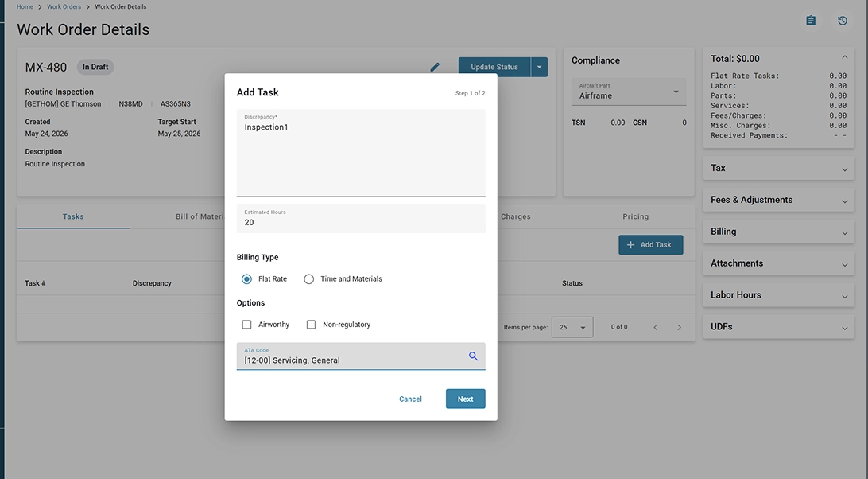The height and width of the screenshot is (479, 868).
Task: Click the ATA Code input field
Action: coord(361,356)
